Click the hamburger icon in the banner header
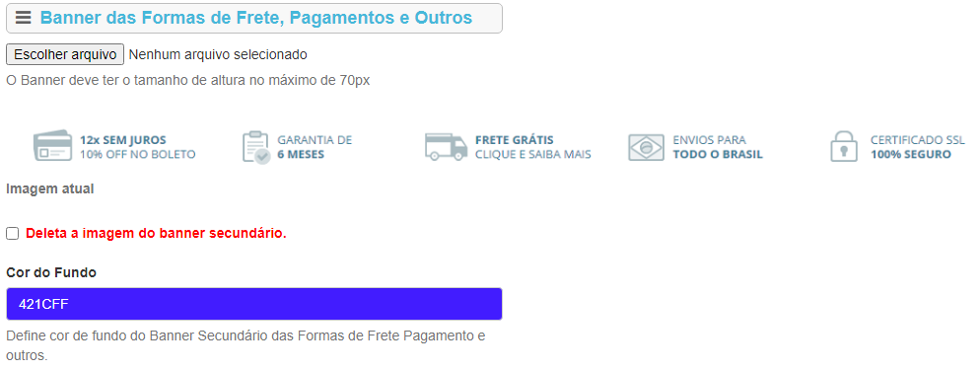The width and height of the screenshot is (980, 371). (23, 18)
